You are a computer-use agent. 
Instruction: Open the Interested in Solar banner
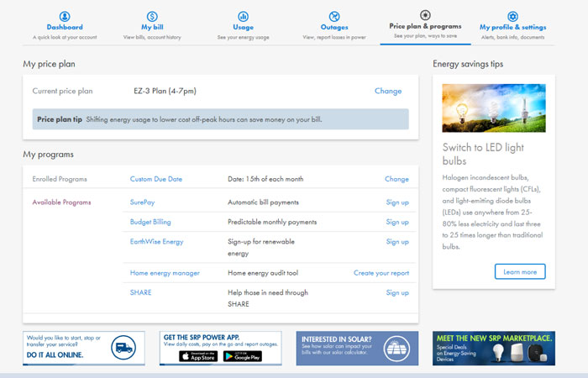coord(357,348)
